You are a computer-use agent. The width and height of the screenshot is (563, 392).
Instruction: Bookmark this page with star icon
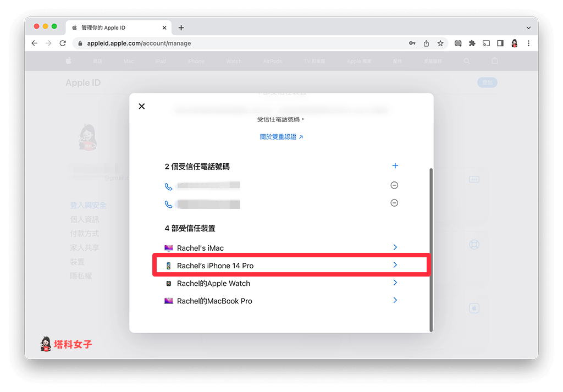[440, 43]
